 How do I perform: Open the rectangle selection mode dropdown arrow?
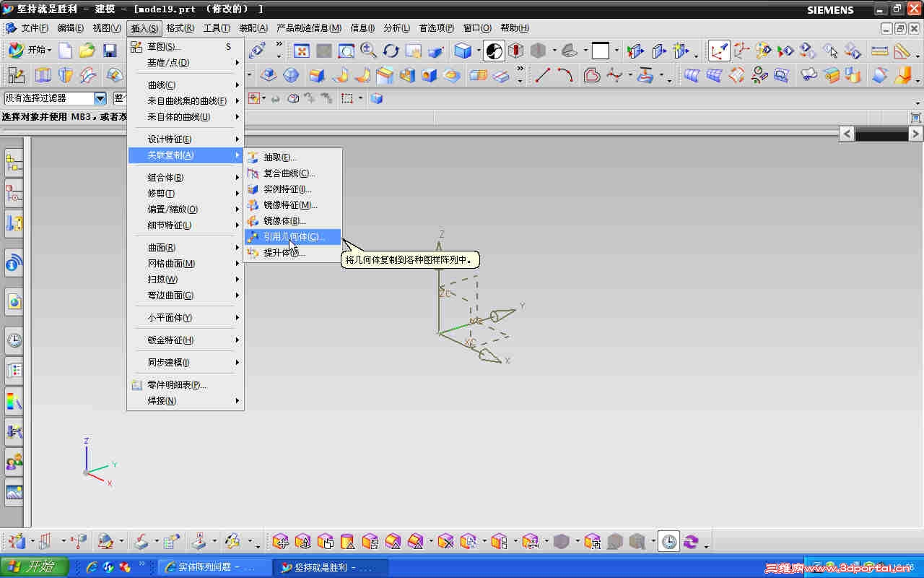point(360,98)
